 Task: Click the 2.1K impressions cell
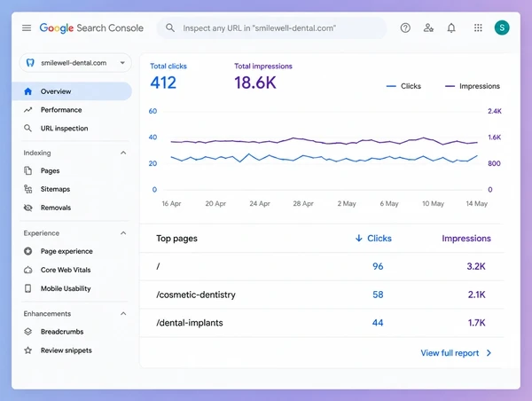[477, 295]
